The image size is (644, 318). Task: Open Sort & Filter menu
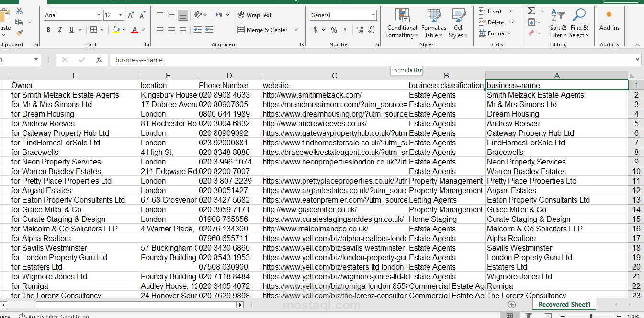coord(558,23)
